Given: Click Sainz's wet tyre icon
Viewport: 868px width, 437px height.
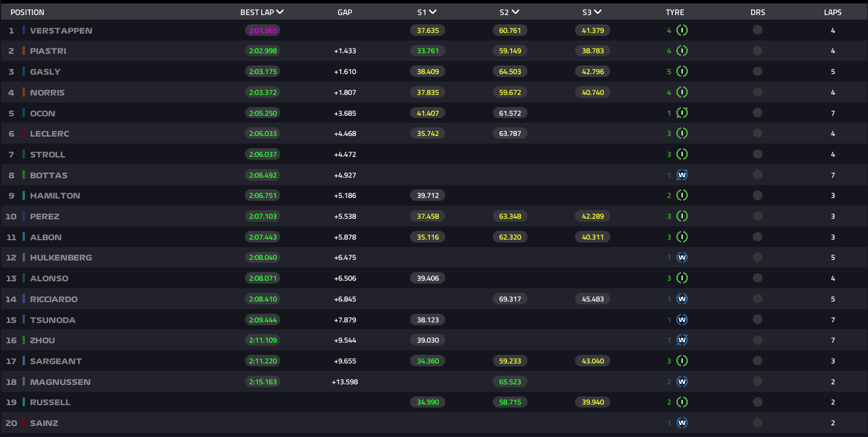Looking at the screenshot, I should point(682,423).
